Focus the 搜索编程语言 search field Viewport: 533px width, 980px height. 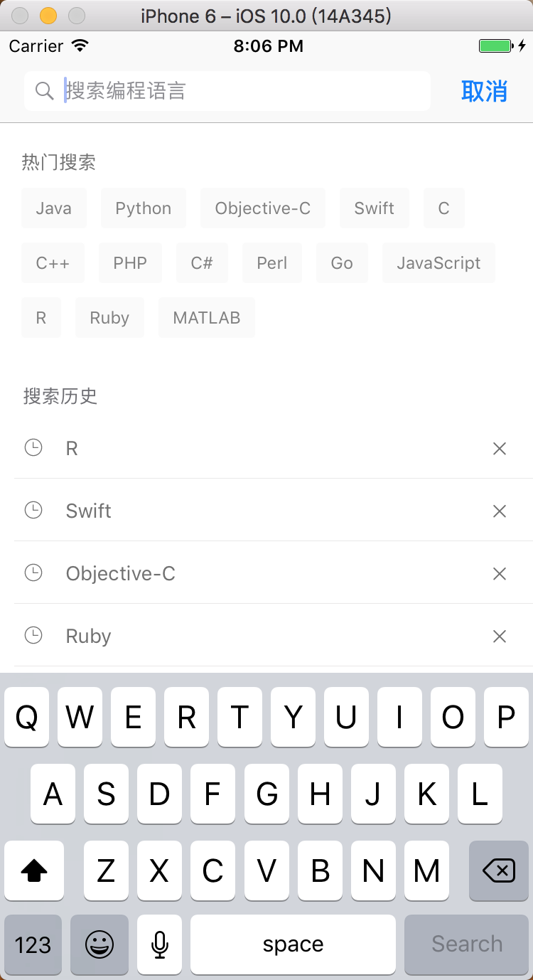coord(227,91)
